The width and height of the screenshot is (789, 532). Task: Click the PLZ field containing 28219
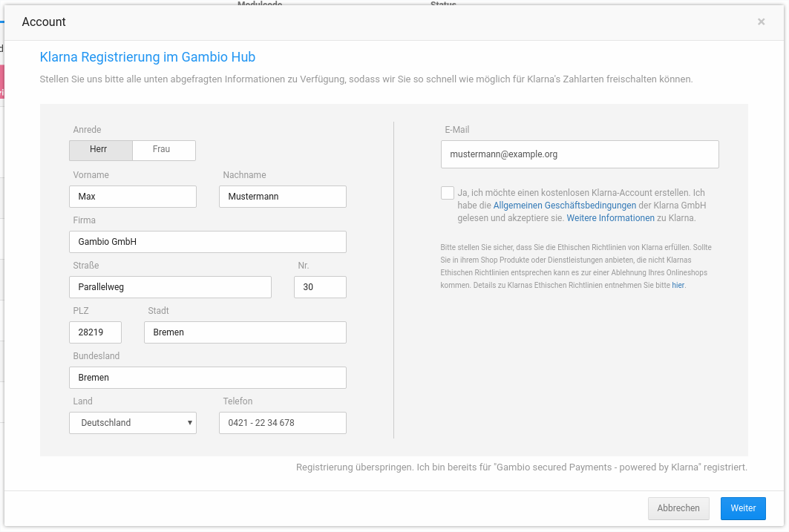[95, 332]
